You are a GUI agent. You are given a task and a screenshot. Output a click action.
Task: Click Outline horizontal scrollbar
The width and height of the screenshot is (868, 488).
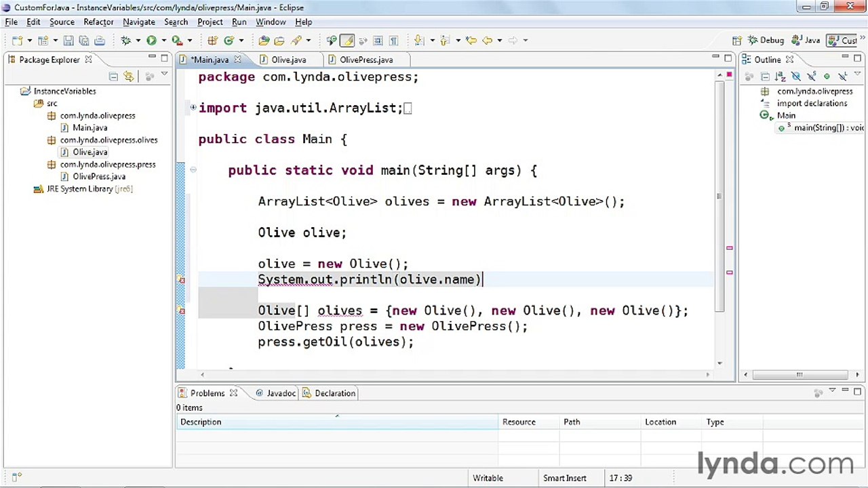pyautogui.click(x=802, y=374)
